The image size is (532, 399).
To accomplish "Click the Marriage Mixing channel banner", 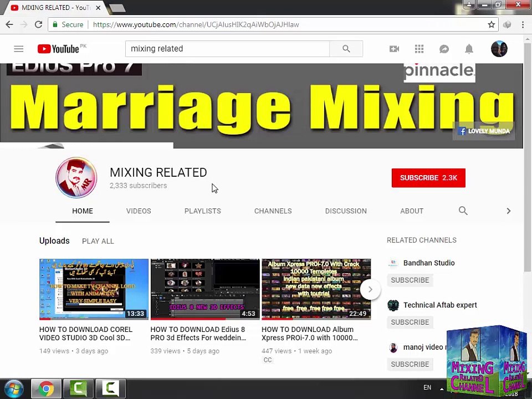I will 261,106.
